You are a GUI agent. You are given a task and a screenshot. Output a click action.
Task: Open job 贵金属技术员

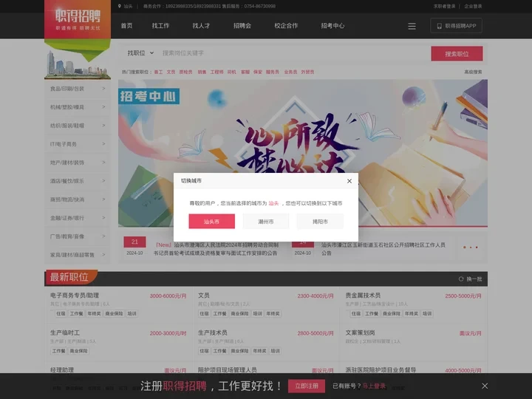pyautogui.click(x=363, y=296)
